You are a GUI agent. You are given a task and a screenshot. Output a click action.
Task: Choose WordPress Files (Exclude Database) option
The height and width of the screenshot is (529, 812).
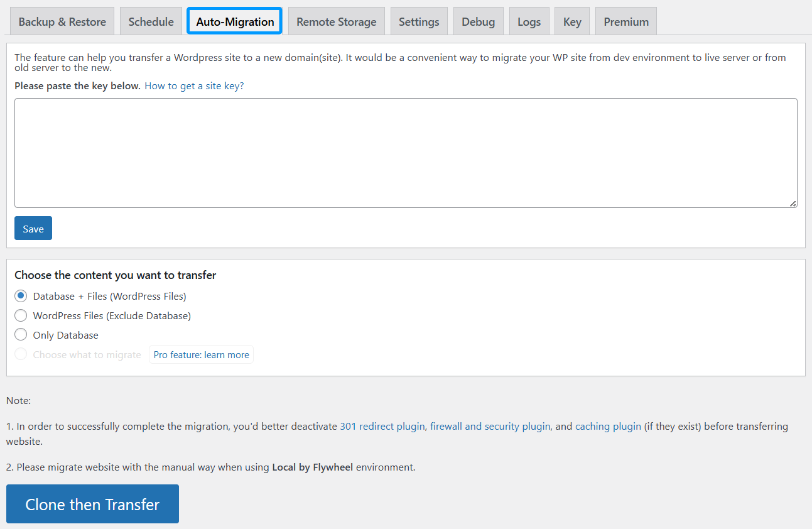[x=21, y=315]
